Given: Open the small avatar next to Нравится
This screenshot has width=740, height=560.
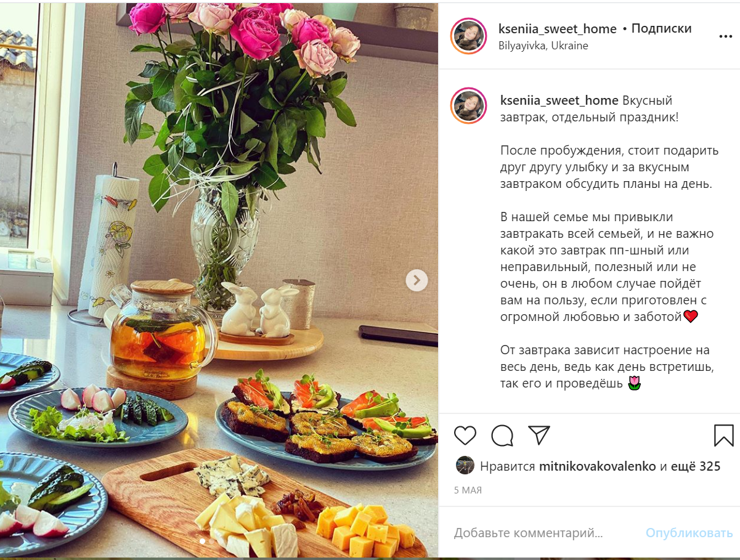Looking at the screenshot, I should coord(465,466).
